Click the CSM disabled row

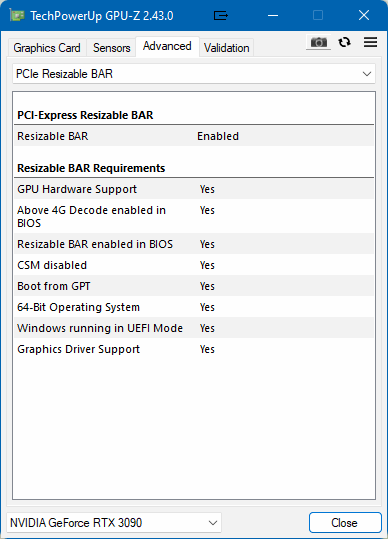[x=194, y=265]
